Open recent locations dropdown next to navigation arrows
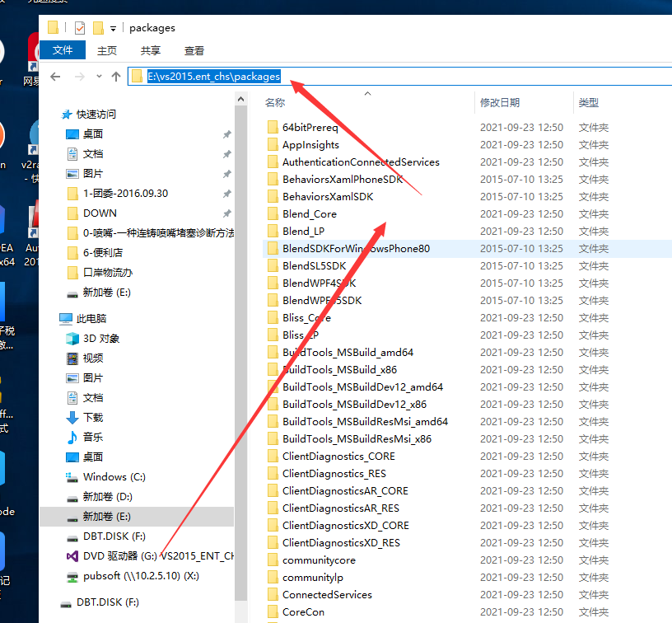Viewport: 672px width, 623px height. (98, 76)
